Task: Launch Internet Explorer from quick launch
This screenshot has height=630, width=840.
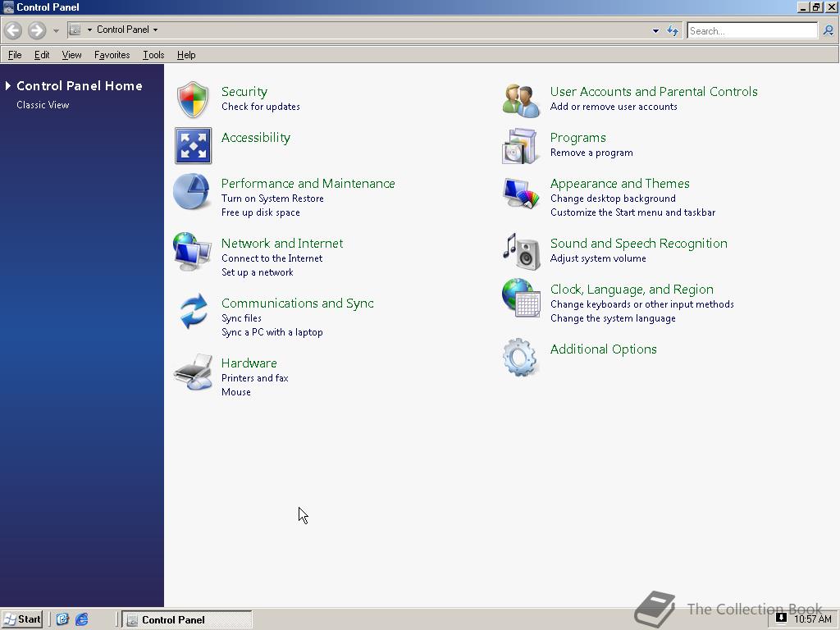Action: tap(81, 619)
